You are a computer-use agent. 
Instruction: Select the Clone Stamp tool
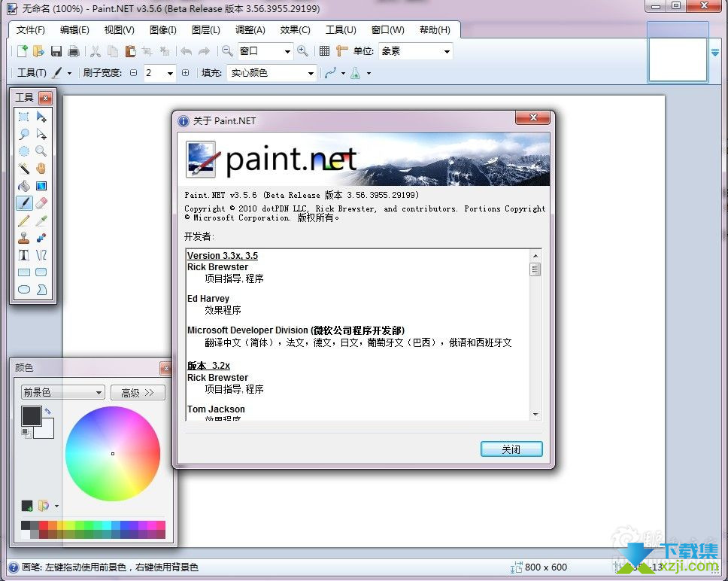click(23, 238)
